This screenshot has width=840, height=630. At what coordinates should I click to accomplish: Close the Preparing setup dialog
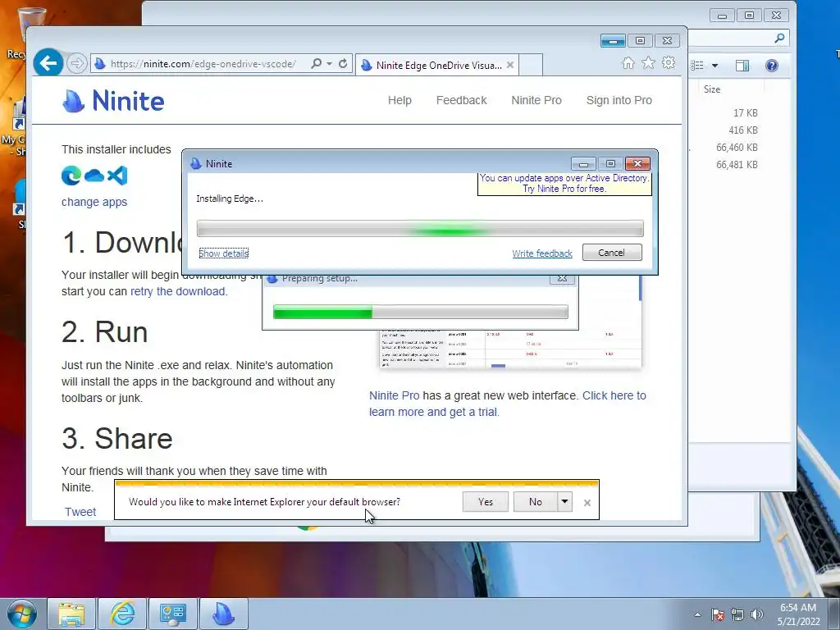pos(562,279)
